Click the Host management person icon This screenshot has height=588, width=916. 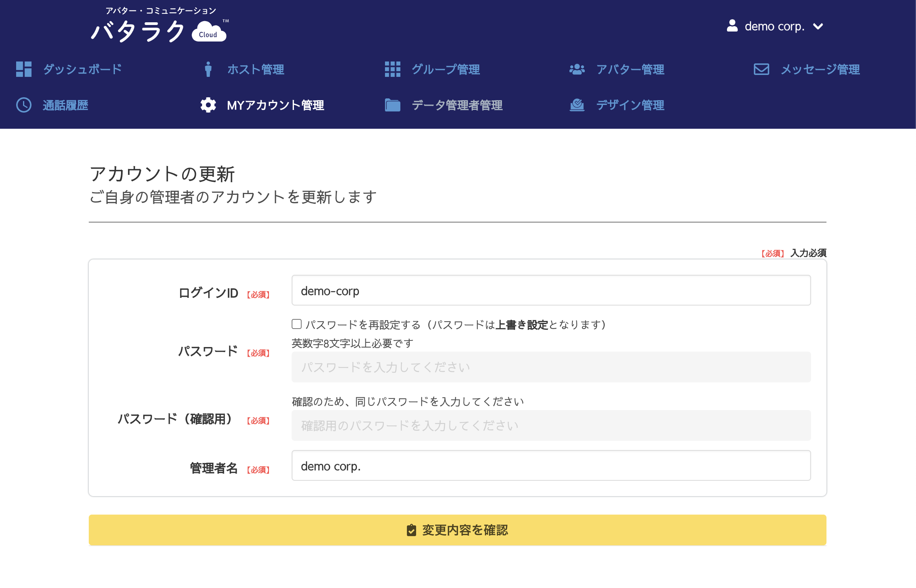(x=208, y=69)
